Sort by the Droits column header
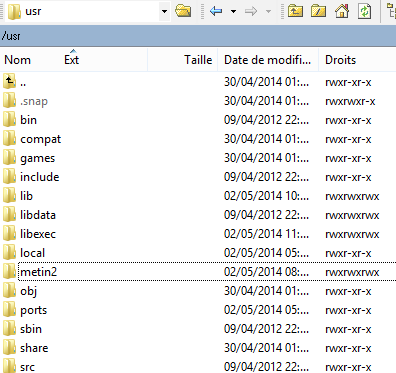Screen dimensions: 396x373 pos(340,60)
